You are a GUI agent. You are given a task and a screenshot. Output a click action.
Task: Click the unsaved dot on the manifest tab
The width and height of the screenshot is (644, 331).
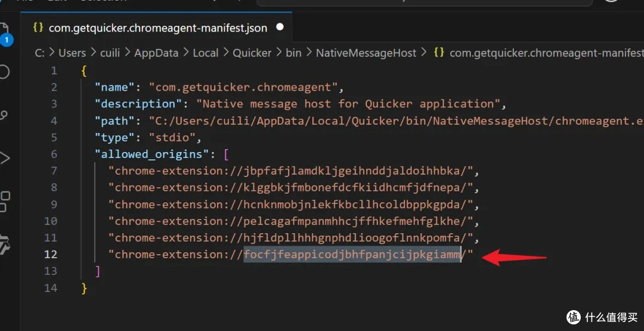280,27
